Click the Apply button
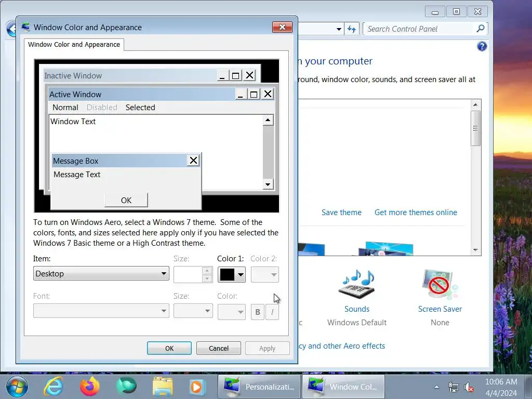The image size is (532, 399). coord(268,348)
